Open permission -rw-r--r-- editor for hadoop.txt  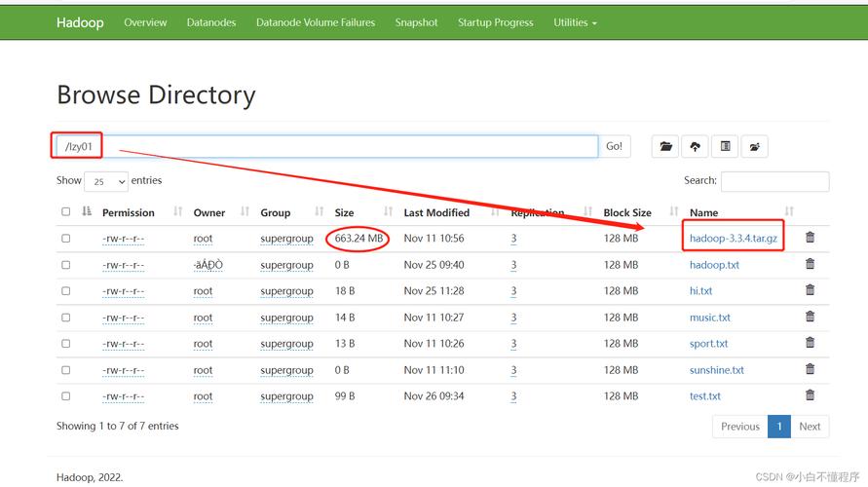[123, 265]
